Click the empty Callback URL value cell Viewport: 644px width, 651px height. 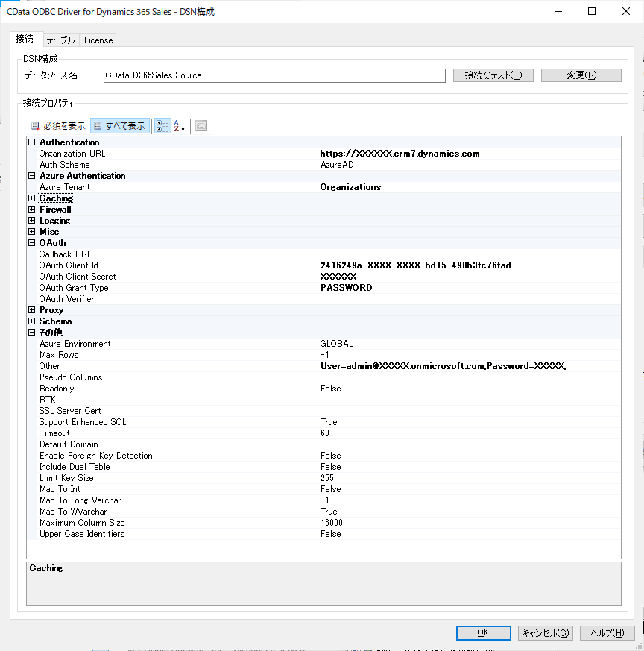[470, 254]
